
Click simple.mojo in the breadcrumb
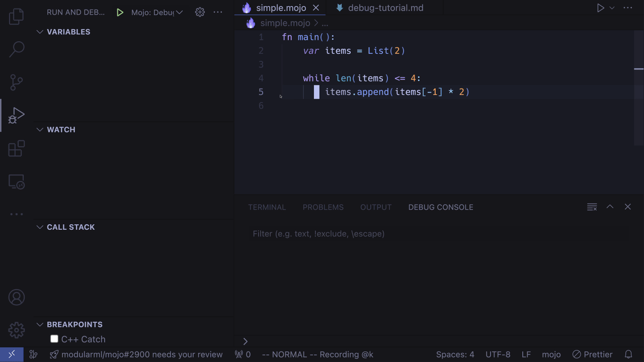point(285,23)
